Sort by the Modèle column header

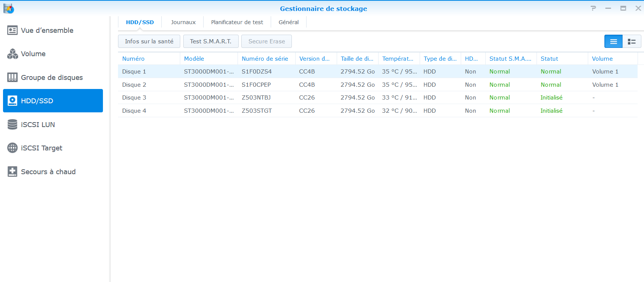click(x=194, y=59)
